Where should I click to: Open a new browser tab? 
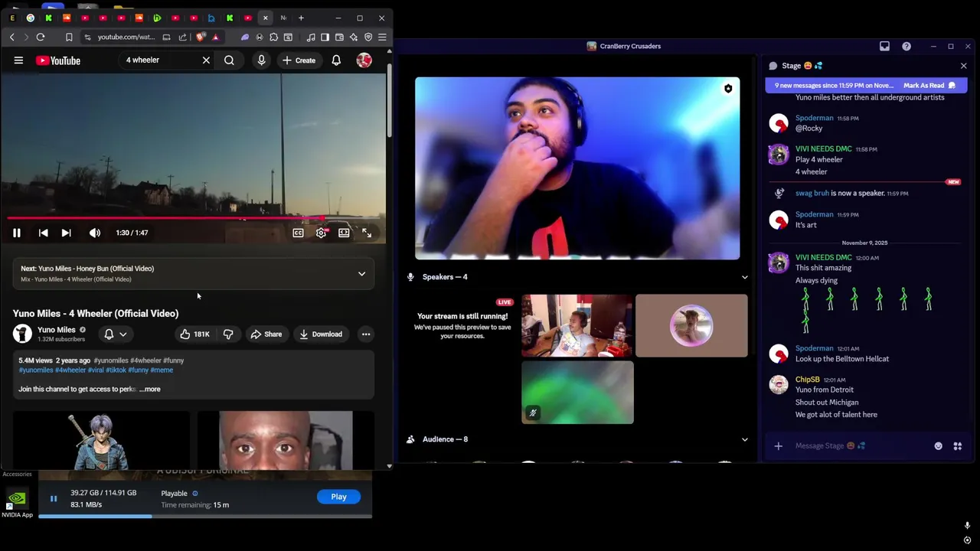301,18
